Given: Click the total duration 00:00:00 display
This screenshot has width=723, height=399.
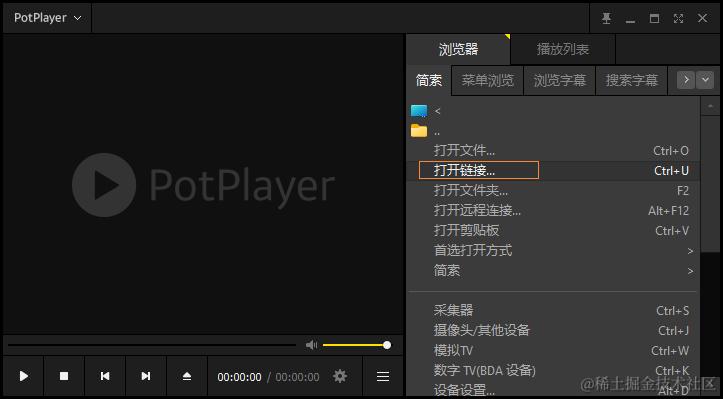Looking at the screenshot, I should tap(297, 377).
